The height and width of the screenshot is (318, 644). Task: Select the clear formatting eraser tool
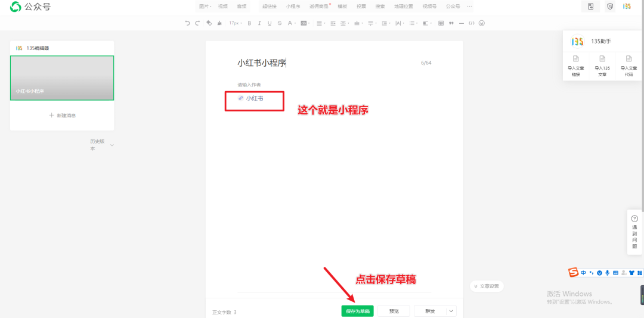(209, 23)
